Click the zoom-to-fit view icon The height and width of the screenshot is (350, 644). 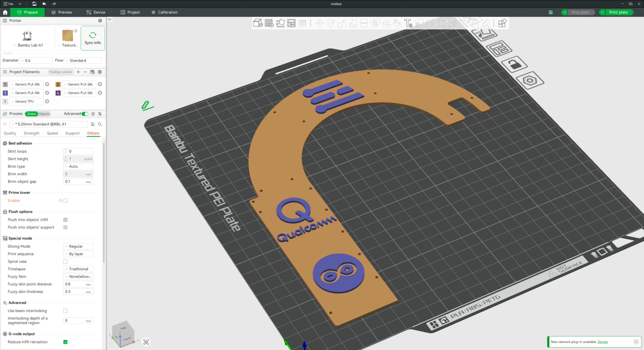coord(146,342)
